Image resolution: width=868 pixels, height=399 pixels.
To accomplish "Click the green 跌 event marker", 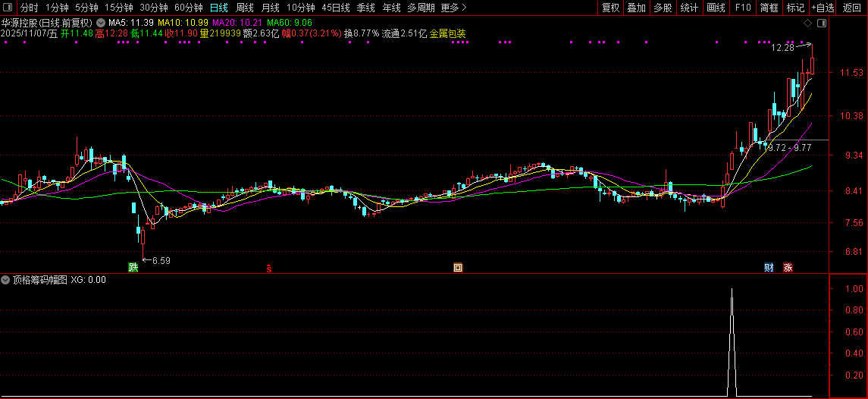I will point(133,267).
